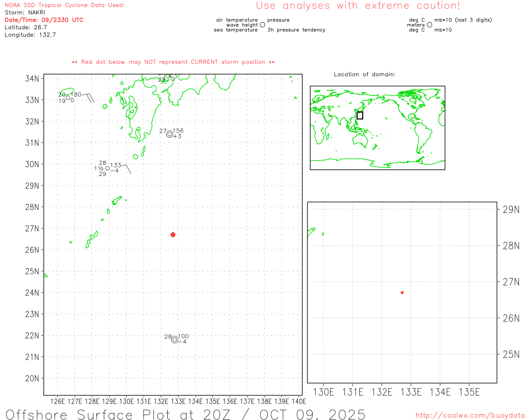Click the '1½' wave height value
This screenshot has width=525, height=420.
pyautogui.click(x=99, y=169)
